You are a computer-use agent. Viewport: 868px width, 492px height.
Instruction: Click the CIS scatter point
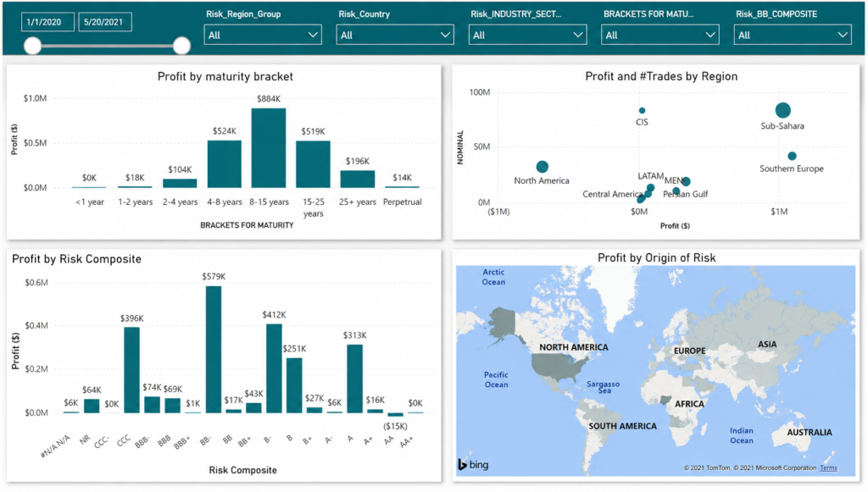[643, 111]
